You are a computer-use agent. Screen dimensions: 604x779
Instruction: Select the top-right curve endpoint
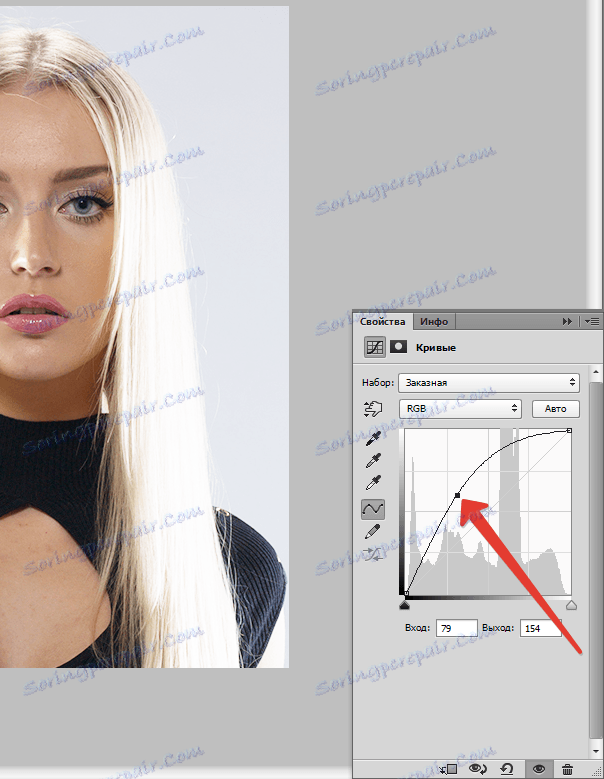[x=569, y=431]
